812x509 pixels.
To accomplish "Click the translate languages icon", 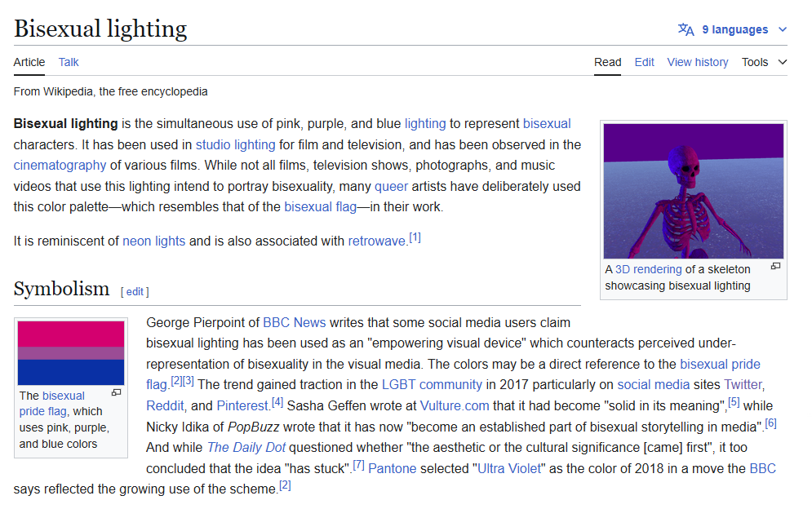I will [686, 29].
